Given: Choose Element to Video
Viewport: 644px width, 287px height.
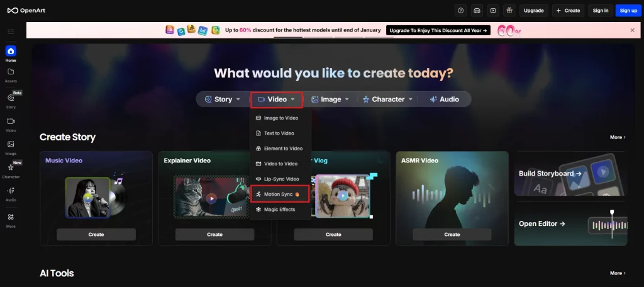Looking at the screenshot, I should click(x=280, y=149).
